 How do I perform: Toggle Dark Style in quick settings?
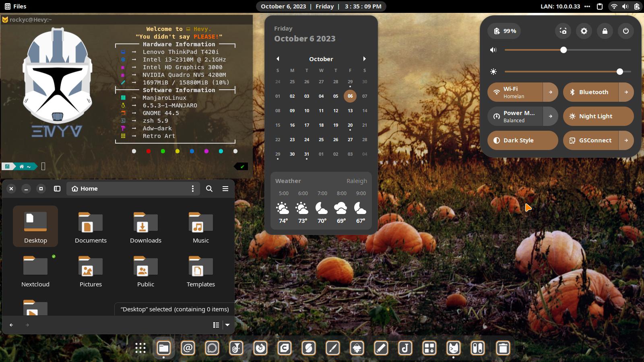point(523,140)
